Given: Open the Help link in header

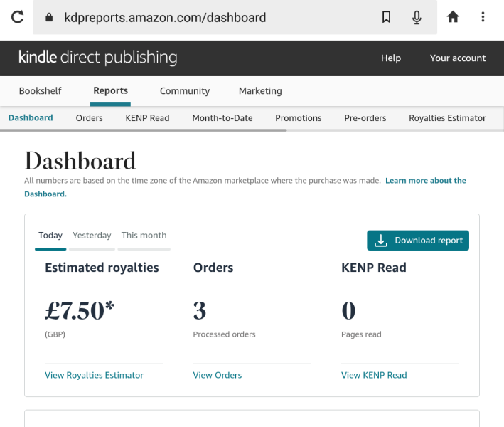Looking at the screenshot, I should (x=391, y=58).
